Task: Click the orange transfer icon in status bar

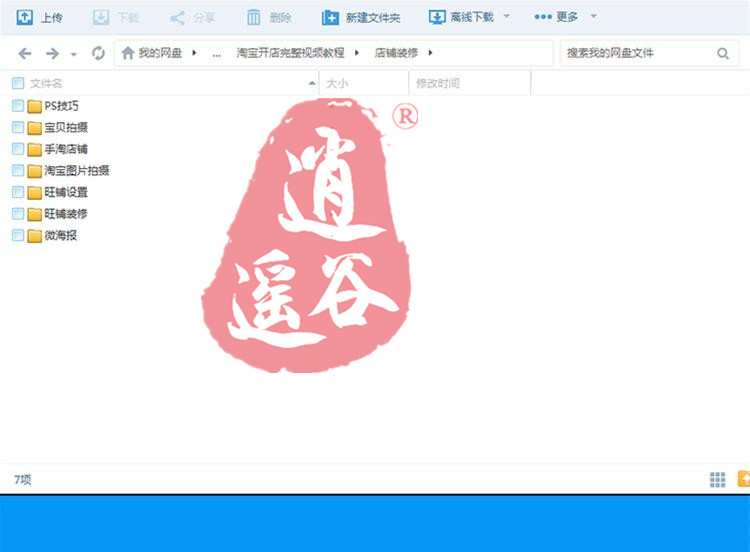Action: tap(744, 479)
